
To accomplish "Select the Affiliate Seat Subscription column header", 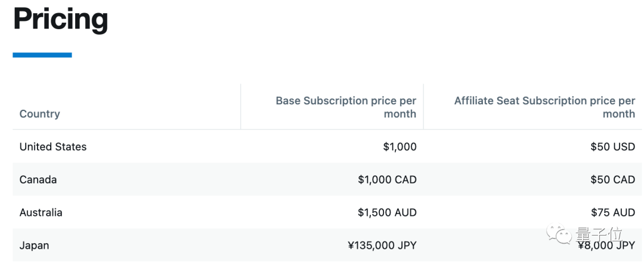I will coord(544,107).
